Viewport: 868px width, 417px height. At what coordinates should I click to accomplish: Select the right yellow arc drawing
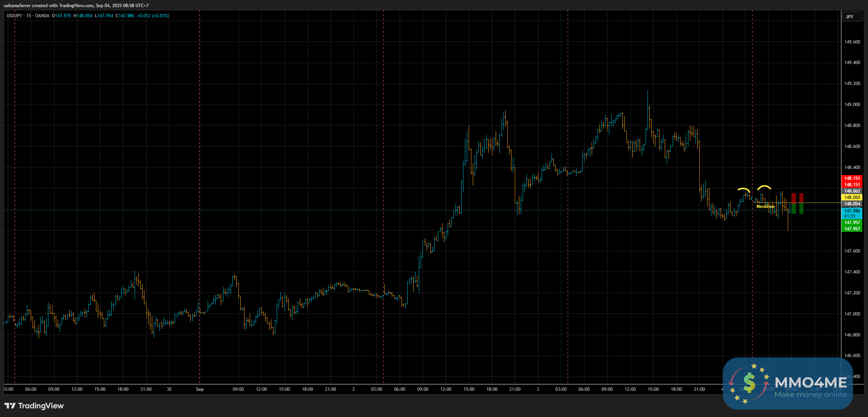tap(764, 187)
